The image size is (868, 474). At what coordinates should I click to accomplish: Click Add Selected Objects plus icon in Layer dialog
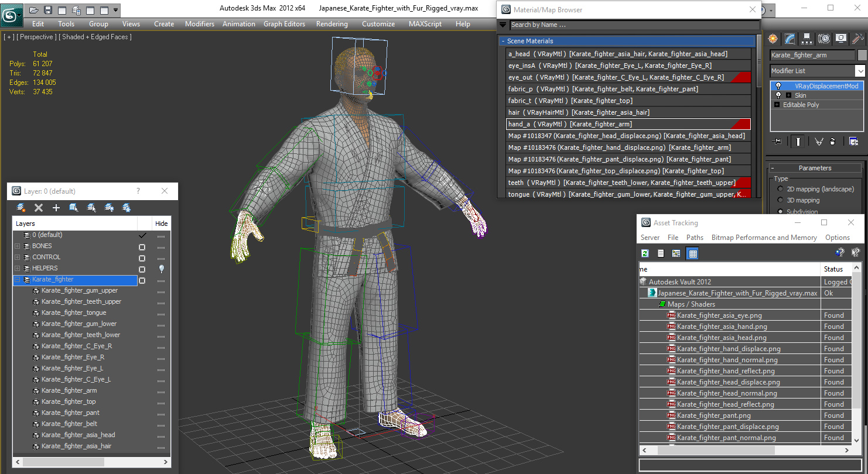point(56,208)
